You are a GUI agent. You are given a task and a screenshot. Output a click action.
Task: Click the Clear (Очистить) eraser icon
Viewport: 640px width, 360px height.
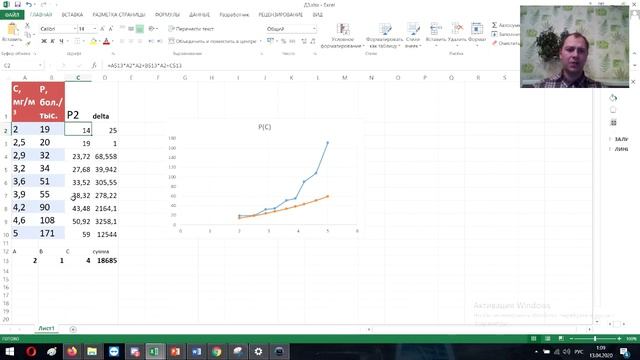pyautogui.click(x=494, y=43)
